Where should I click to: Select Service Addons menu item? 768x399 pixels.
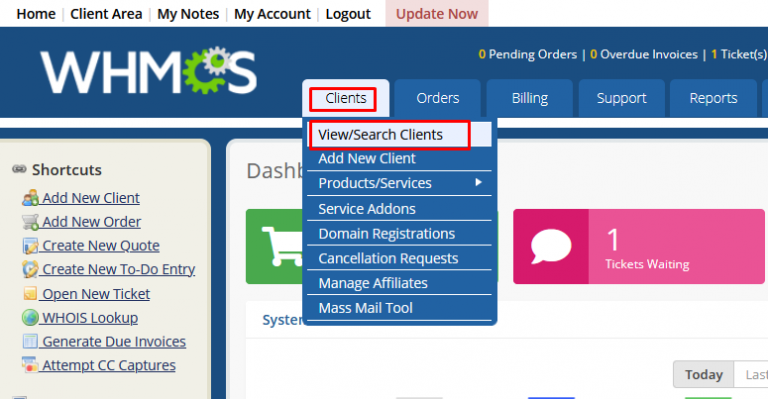399,209
